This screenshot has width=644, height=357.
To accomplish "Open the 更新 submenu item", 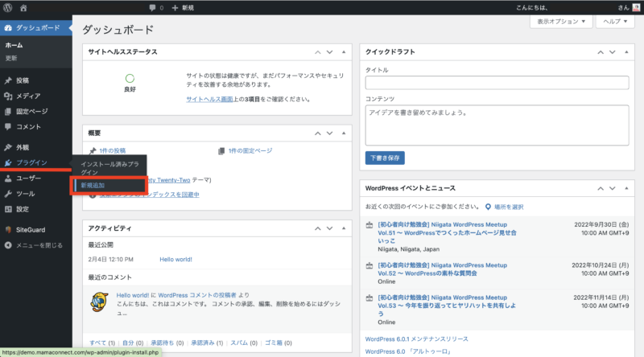I will [11, 58].
